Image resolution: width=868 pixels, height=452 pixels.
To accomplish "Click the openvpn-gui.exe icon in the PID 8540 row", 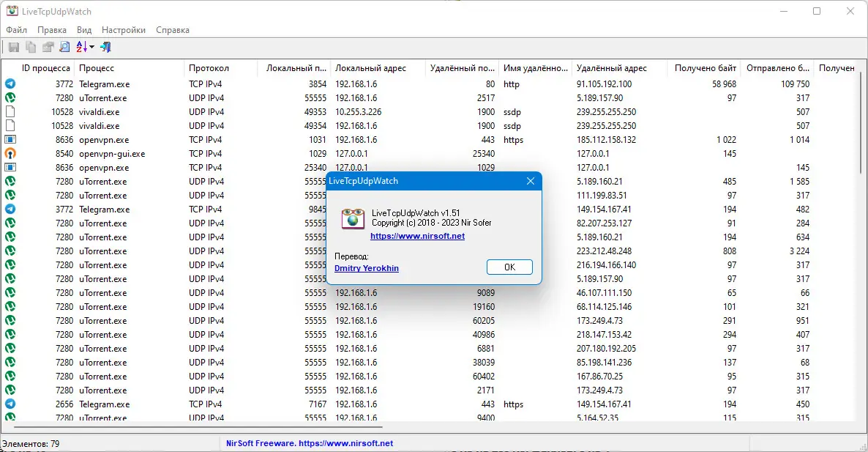I will click(10, 153).
